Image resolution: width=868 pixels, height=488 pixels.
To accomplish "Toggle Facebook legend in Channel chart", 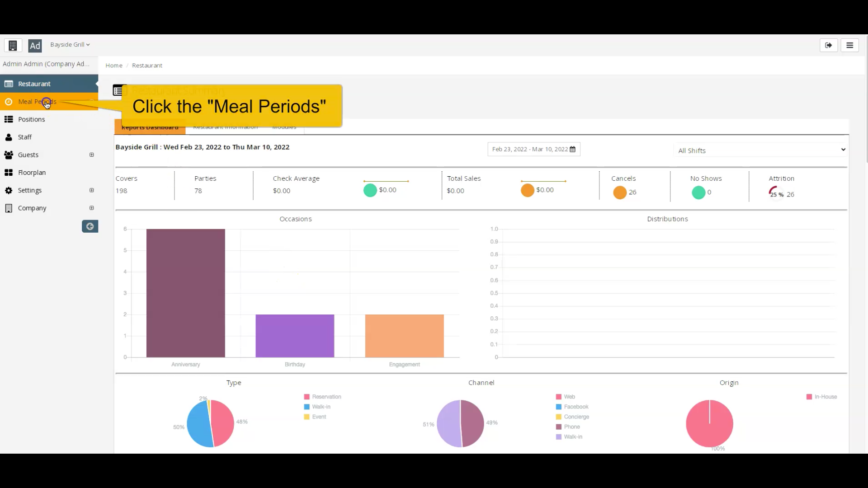I will pos(572,407).
